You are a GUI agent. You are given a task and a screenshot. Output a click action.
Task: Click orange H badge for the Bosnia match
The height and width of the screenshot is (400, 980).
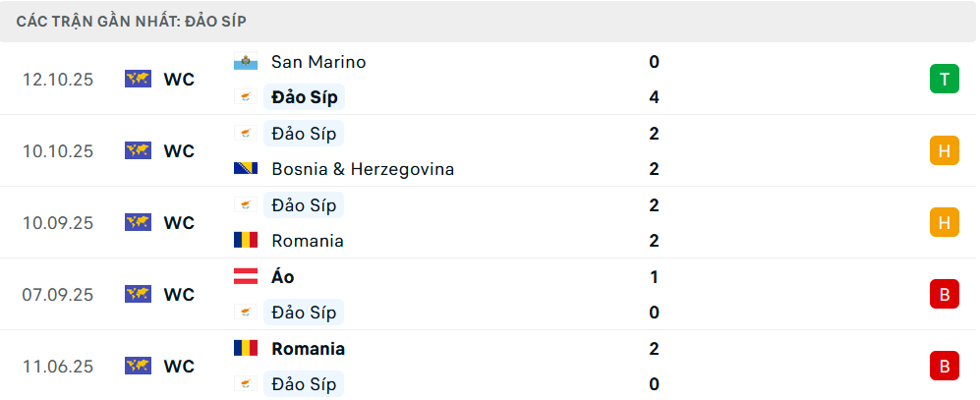tap(944, 151)
